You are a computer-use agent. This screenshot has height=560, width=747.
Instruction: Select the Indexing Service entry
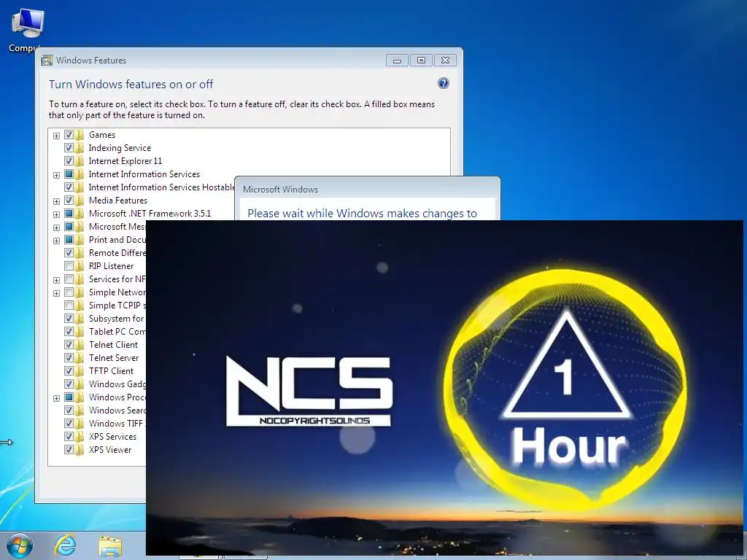pos(120,148)
